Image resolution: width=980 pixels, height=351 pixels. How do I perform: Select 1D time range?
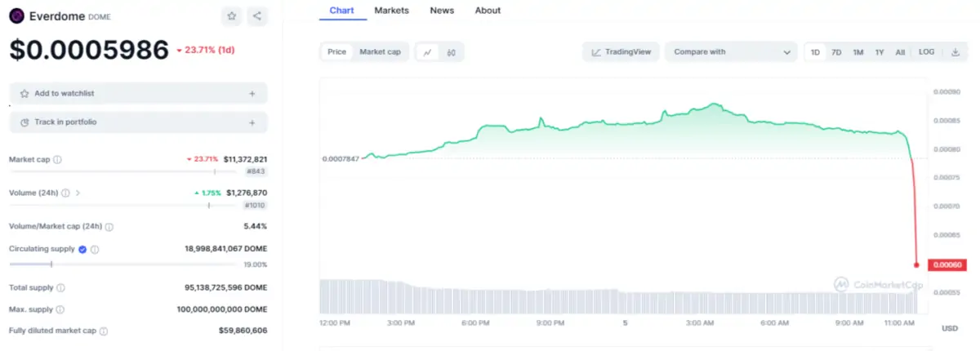[815, 51]
